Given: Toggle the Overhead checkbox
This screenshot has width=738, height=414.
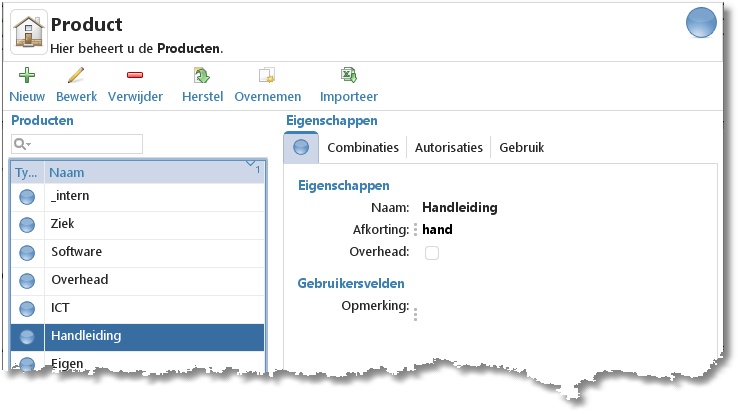Looking at the screenshot, I should click(432, 253).
